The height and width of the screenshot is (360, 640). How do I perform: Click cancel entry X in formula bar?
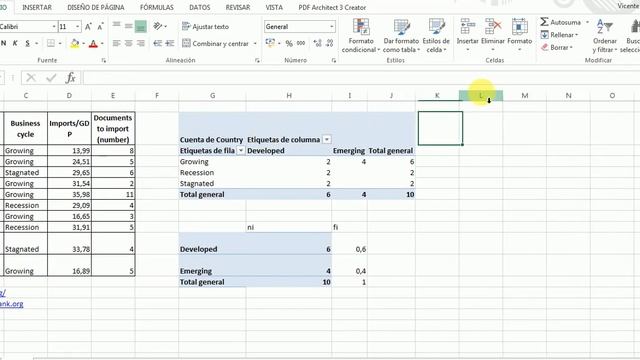pyautogui.click(x=31, y=78)
